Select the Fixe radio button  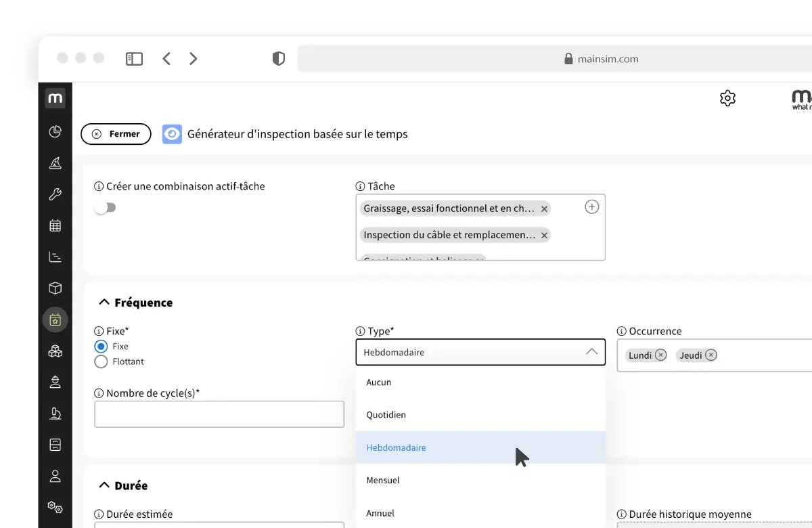[x=101, y=346]
